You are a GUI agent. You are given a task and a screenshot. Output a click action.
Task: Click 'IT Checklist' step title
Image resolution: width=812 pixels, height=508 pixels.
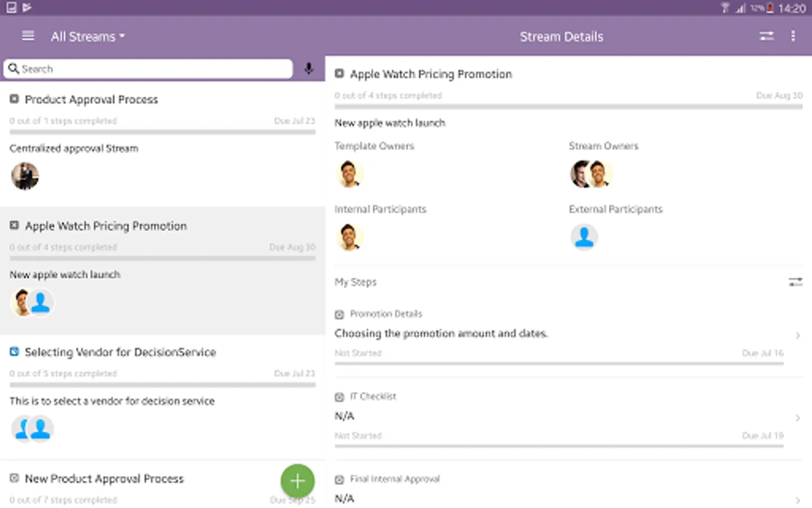[373, 397]
